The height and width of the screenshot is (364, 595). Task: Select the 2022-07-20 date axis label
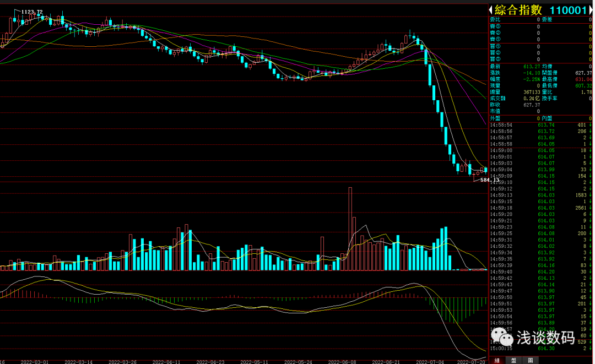pos(471,362)
